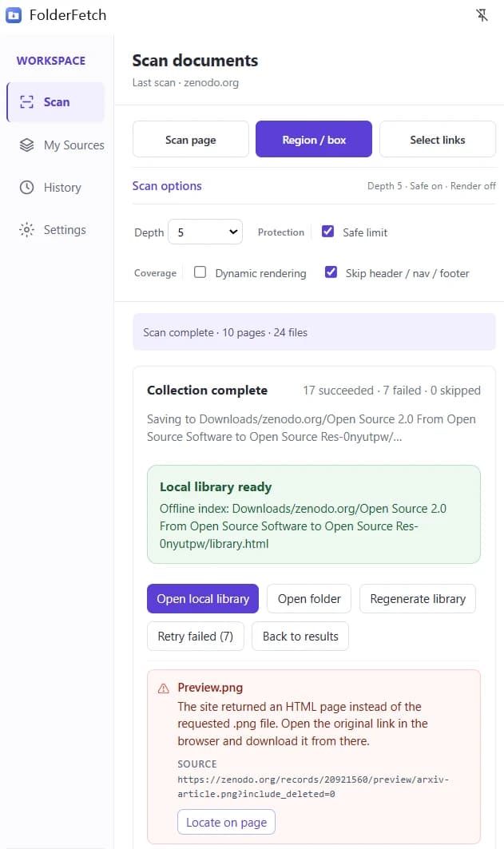Click the Preview.png error title
Viewport: 504px width, 849px height.
click(x=210, y=687)
